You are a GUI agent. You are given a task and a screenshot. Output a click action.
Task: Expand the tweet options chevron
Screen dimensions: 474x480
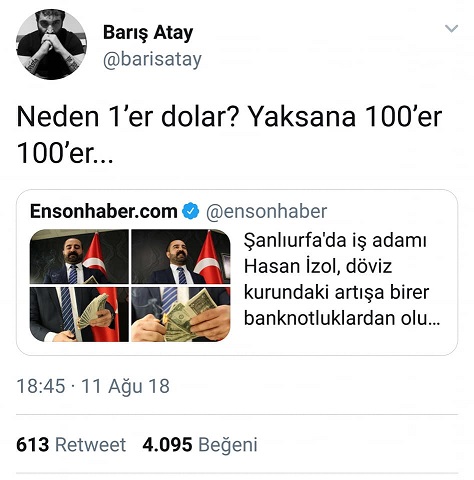pyautogui.click(x=451, y=28)
